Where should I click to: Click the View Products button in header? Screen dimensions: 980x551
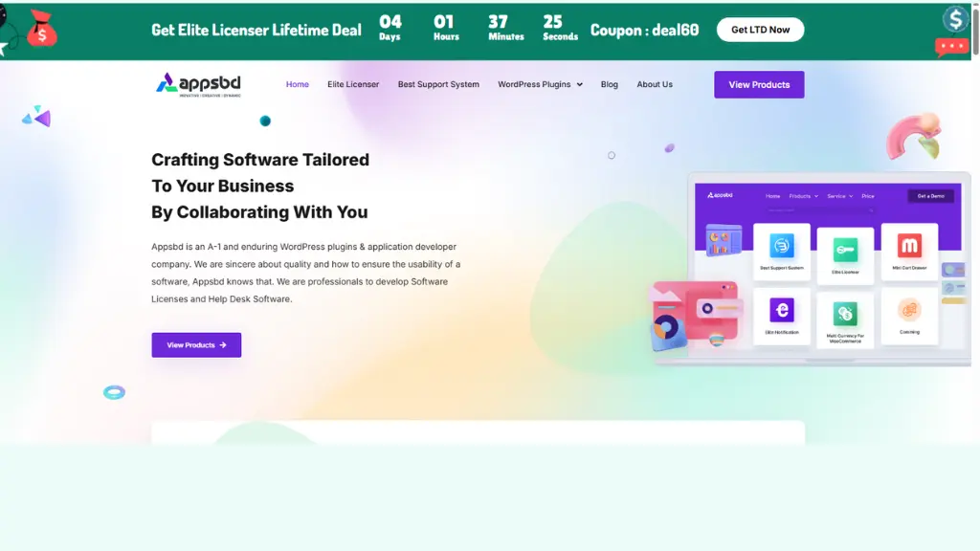tap(759, 84)
